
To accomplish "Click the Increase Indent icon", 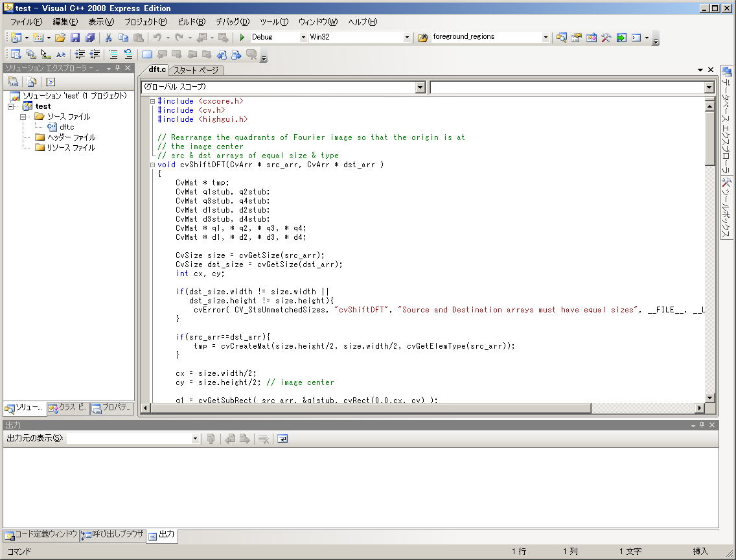I will click(x=95, y=54).
